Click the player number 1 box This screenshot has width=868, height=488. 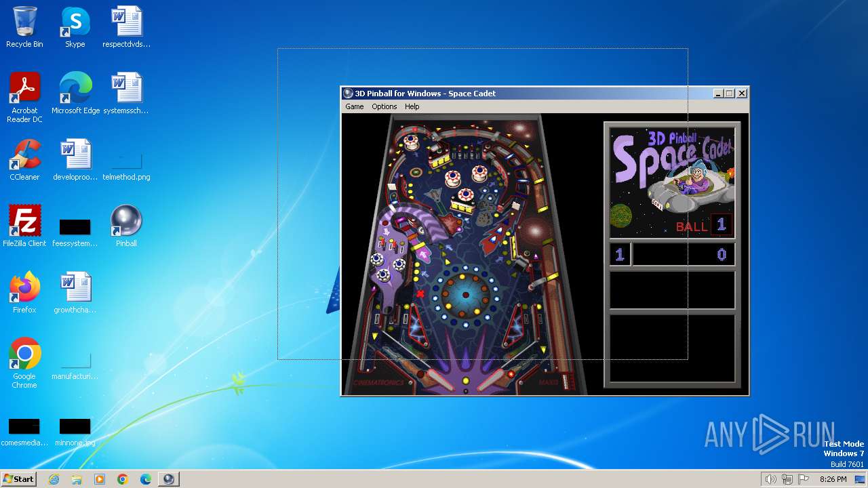(620, 255)
